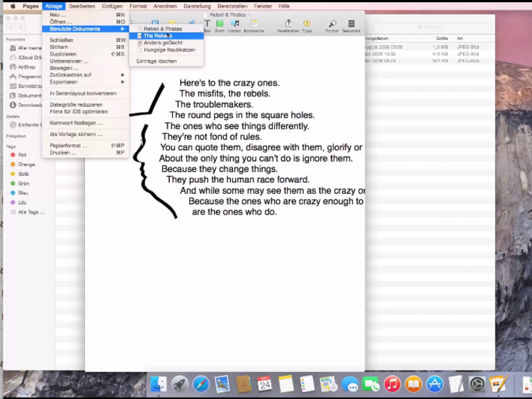Expand the Benutzte Dokumente submenu arrow
Viewport: 532px width, 399px height.
pyautogui.click(x=122, y=29)
